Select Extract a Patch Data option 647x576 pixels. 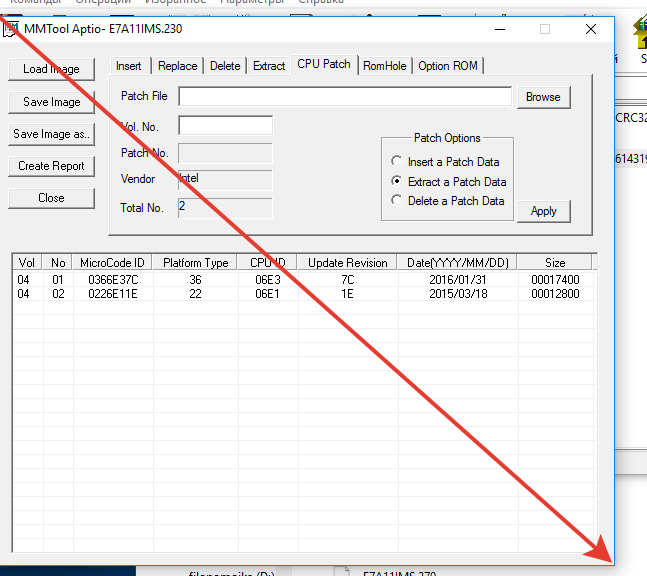point(449,182)
